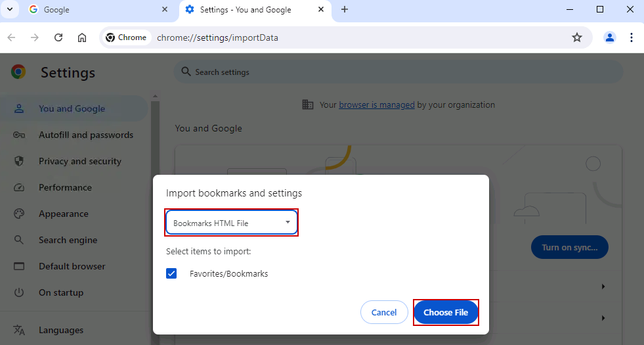644x345 pixels.
Task: Click the reload page icon
Action: click(x=58, y=37)
